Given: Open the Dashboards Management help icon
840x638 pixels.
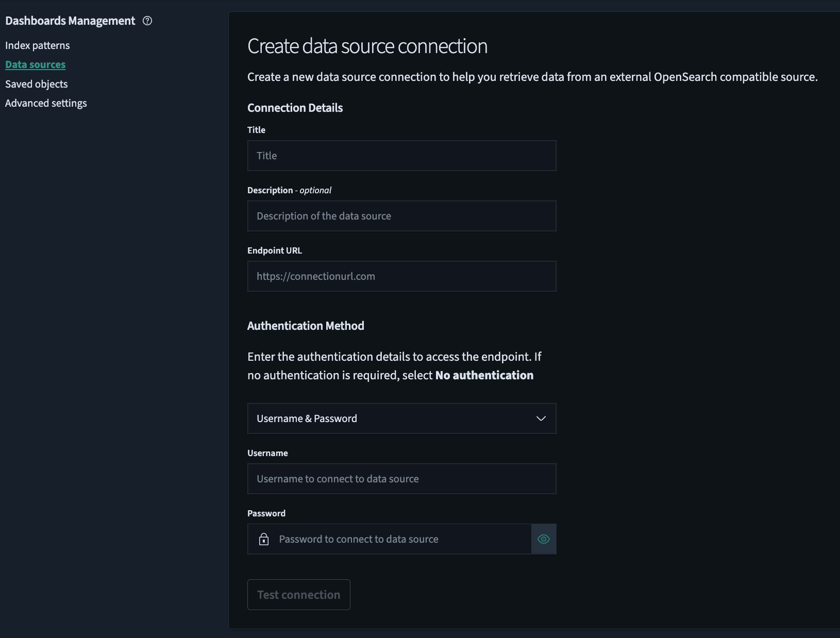Looking at the screenshot, I should (x=147, y=21).
